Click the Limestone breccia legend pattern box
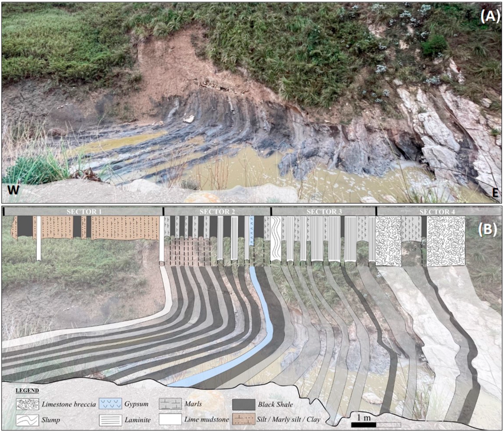This screenshot has height=432, width=504. pyautogui.click(x=27, y=404)
